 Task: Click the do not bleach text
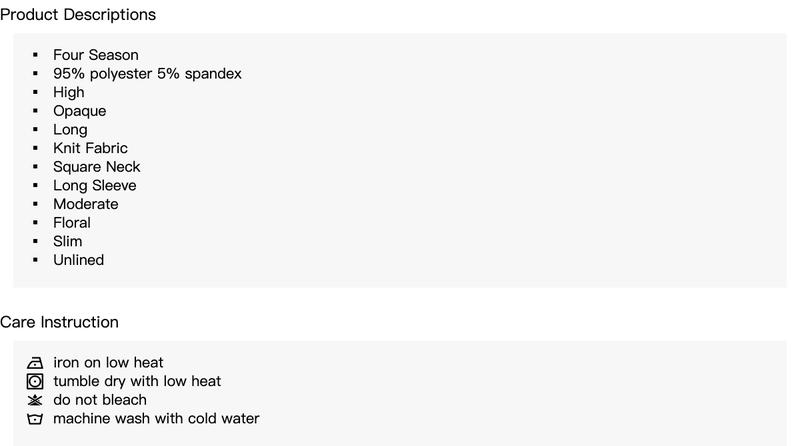tap(100, 400)
